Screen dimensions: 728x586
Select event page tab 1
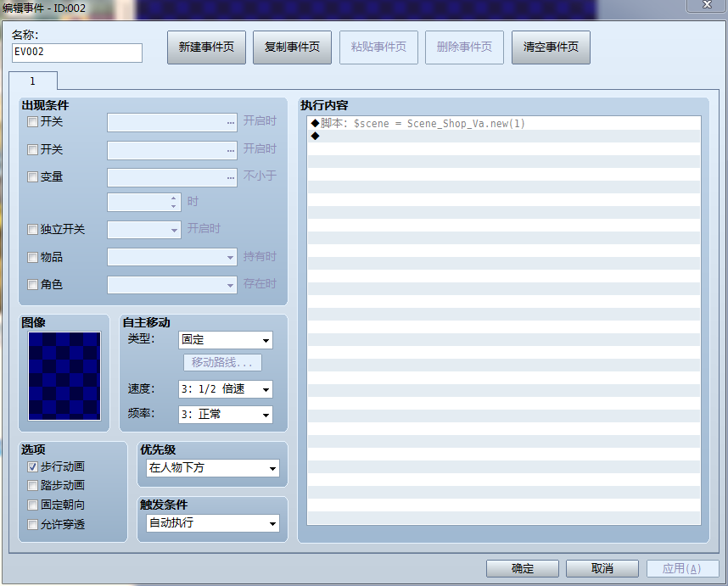point(33,81)
